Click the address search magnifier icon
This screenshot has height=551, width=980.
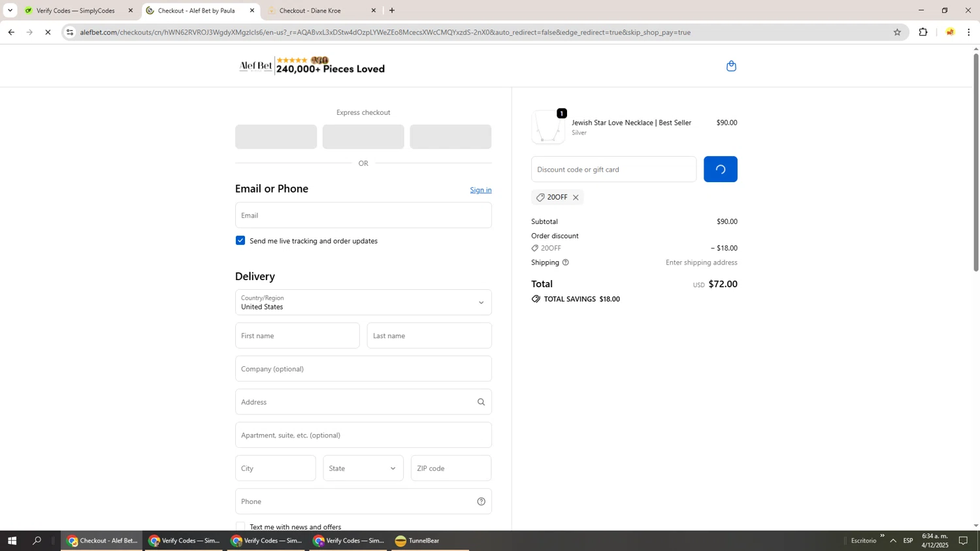[x=481, y=402]
